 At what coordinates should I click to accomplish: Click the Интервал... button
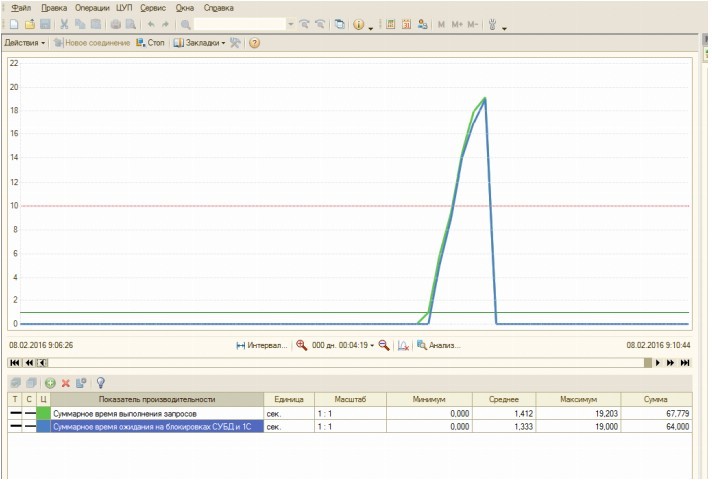point(262,346)
